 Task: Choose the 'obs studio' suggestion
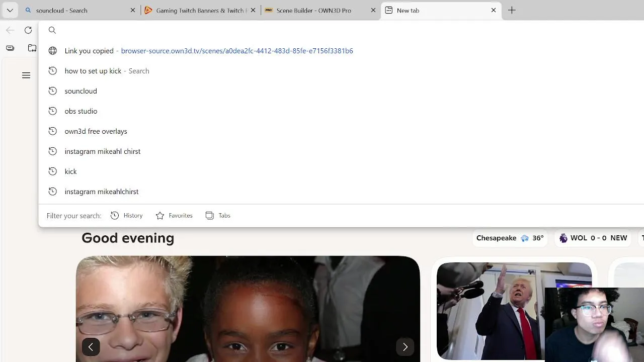pyautogui.click(x=342, y=111)
